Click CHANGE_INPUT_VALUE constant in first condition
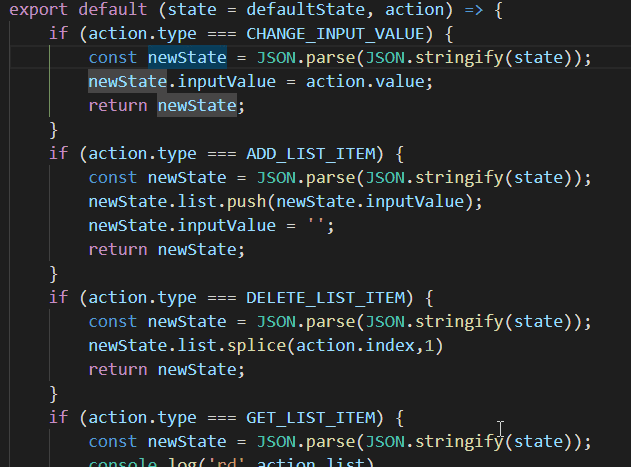This screenshot has width=631, height=467. [x=335, y=33]
